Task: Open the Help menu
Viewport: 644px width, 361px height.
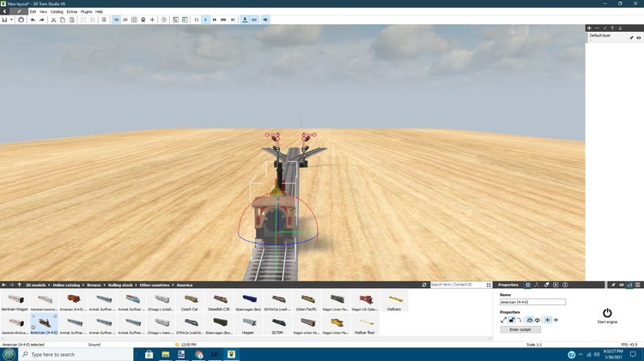Action: coord(99,12)
